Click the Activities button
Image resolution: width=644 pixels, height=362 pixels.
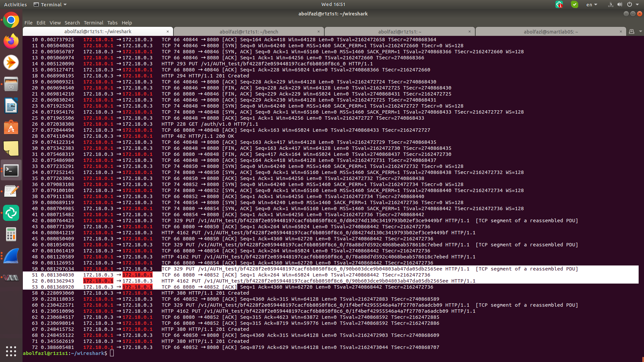[15, 5]
